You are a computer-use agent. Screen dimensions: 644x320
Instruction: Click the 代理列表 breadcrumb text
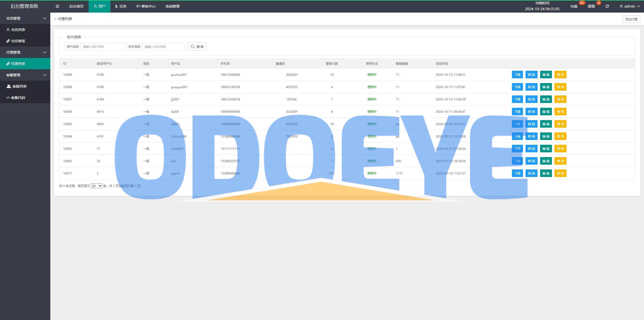point(65,19)
